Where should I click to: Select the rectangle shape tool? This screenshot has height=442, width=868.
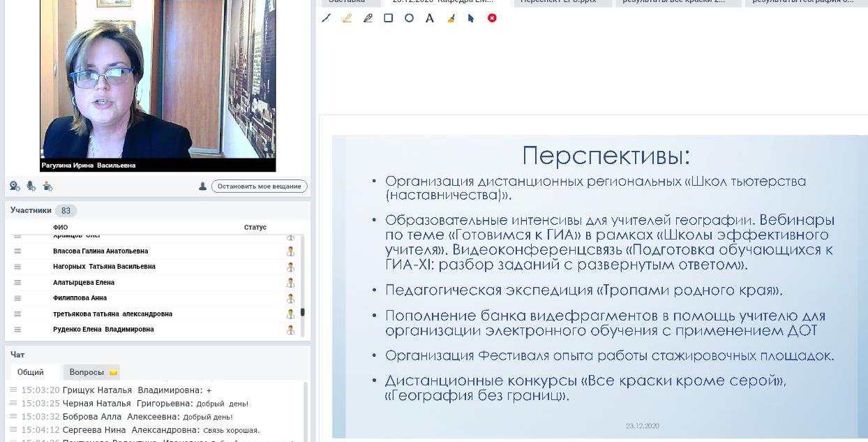point(389,18)
